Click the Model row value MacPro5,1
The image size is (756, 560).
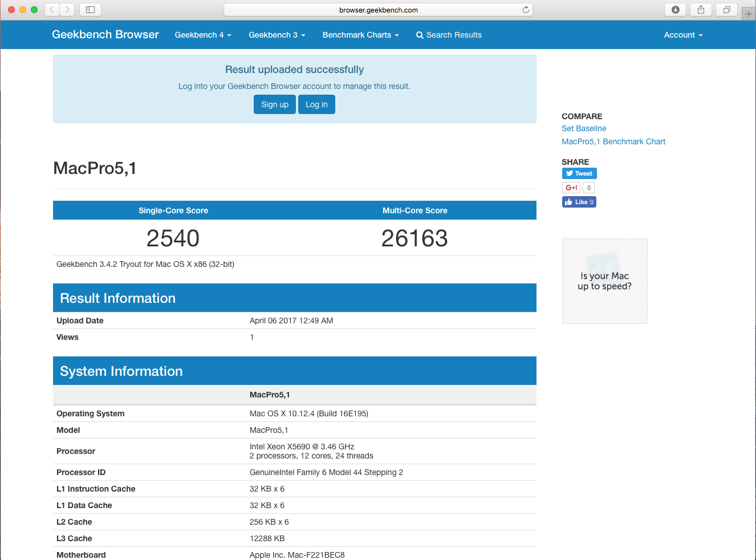[269, 430]
